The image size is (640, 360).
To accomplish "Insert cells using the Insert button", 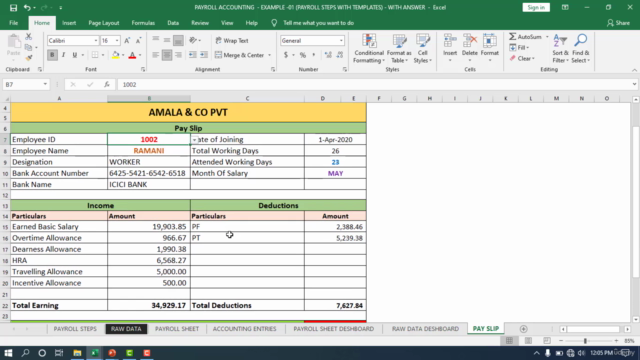I will click(x=450, y=49).
